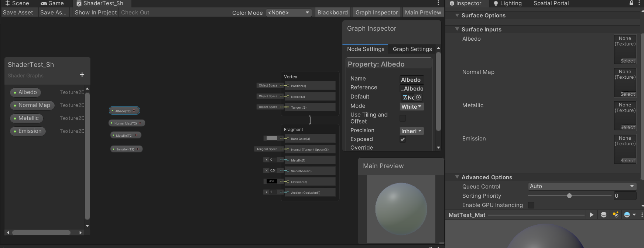Click the ShaderTest_Sh tab file icon
Image resolution: width=644 pixels, height=248 pixels.
(x=79, y=3)
